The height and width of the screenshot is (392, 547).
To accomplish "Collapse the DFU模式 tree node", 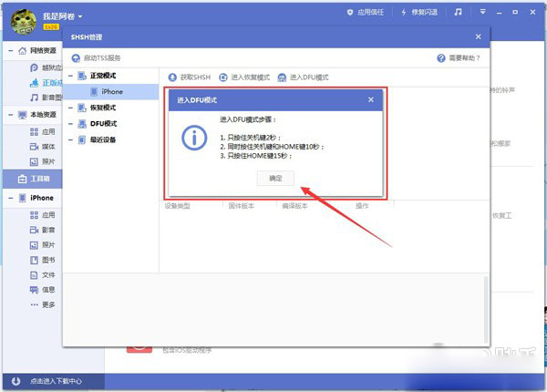I will (x=69, y=123).
